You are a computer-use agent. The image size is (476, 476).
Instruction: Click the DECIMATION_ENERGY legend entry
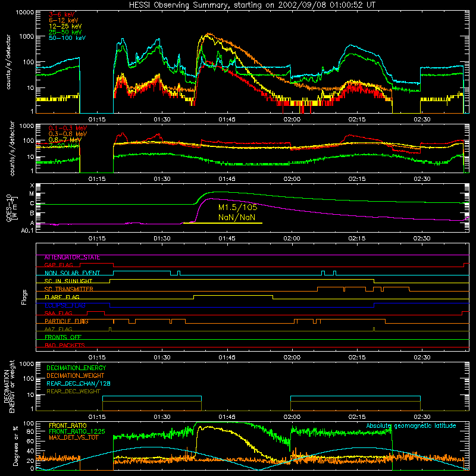[x=76, y=368]
